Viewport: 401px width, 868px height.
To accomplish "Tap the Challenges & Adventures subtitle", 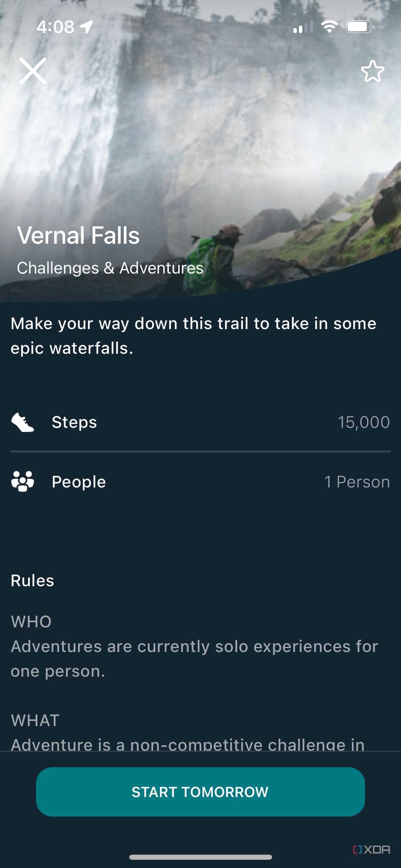I will tap(110, 268).
